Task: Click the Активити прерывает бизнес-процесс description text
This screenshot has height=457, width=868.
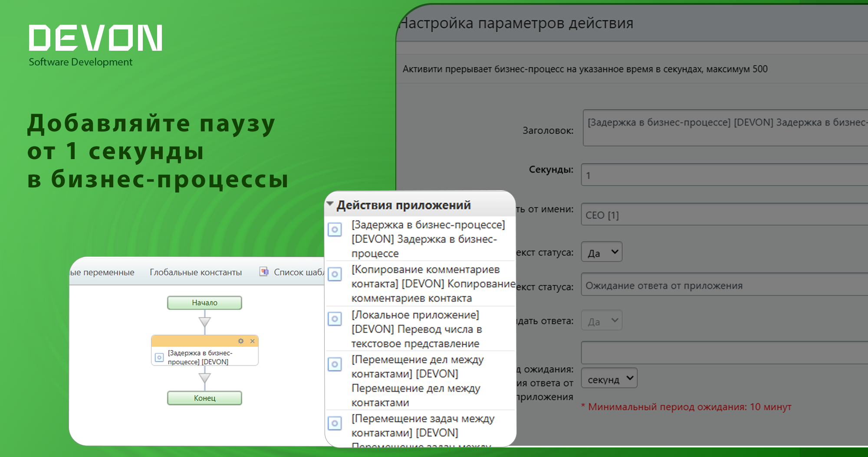Action: [585, 69]
